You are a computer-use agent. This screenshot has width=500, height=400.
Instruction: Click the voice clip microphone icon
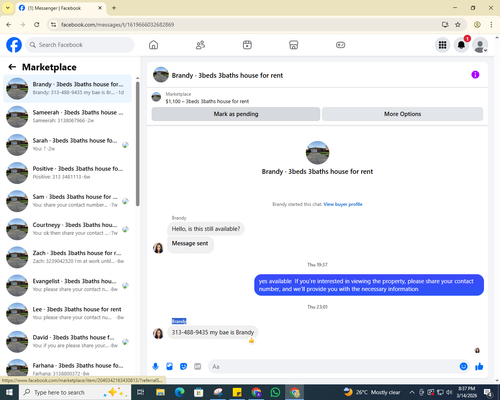coord(155,367)
